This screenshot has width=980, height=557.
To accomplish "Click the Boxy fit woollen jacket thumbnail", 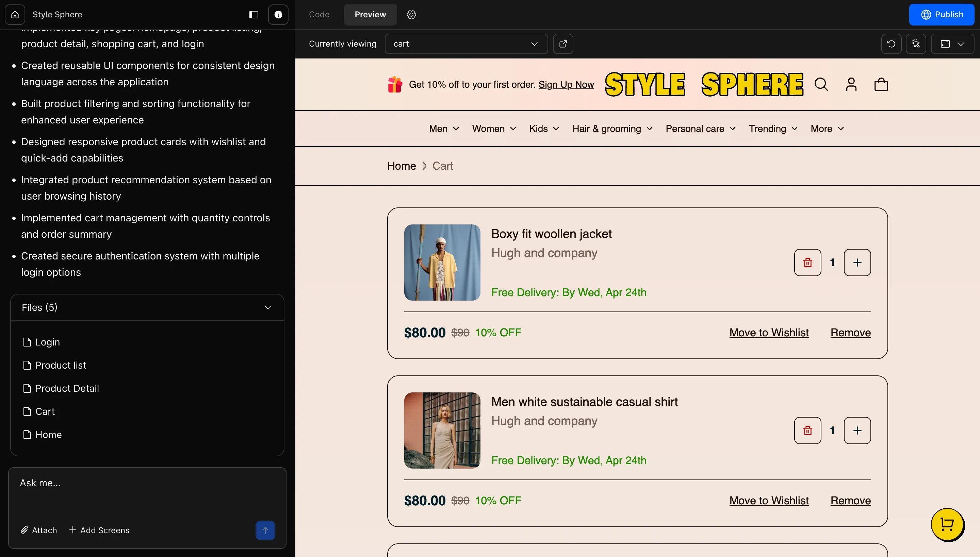I will pyautogui.click(x=442, y=263).
